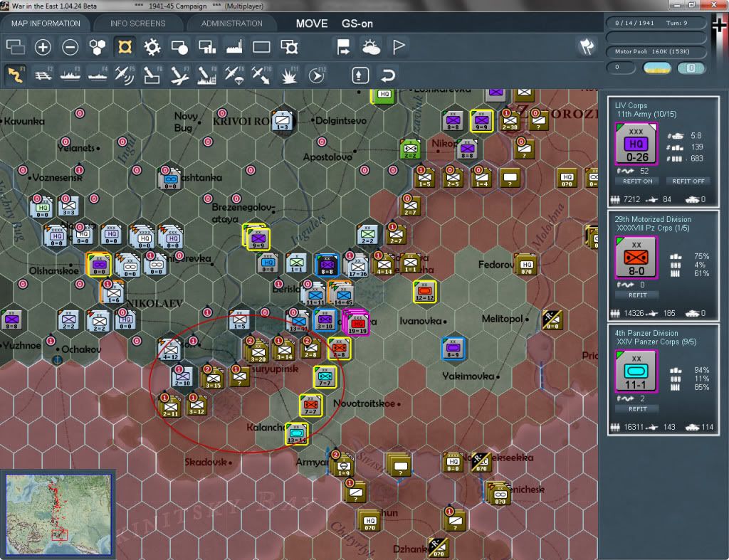729x560 pixels.
Task: Toggle the highlighted yellow frame map mode
Action: [x=125, y=47]
